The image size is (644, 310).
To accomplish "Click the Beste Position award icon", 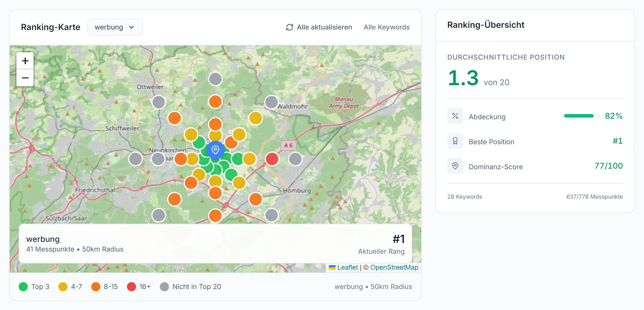I will 455,141.
